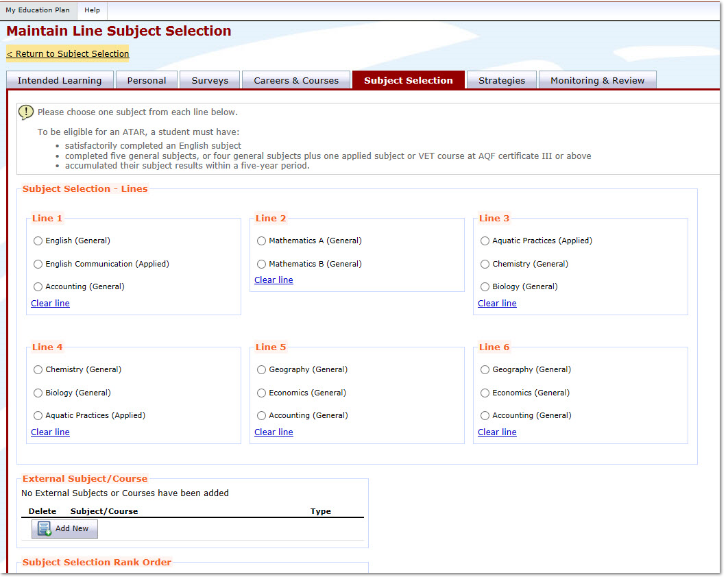Select Economics (General) in Line 5
The image size is (728, 577).
click(262, 393)
